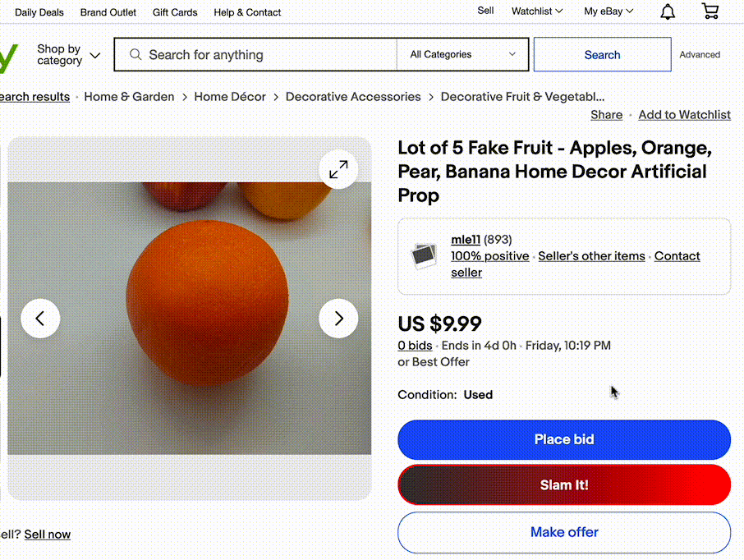Open Seller's other items link
This screenshot has width=744, height=560.
tap(591, 256)
